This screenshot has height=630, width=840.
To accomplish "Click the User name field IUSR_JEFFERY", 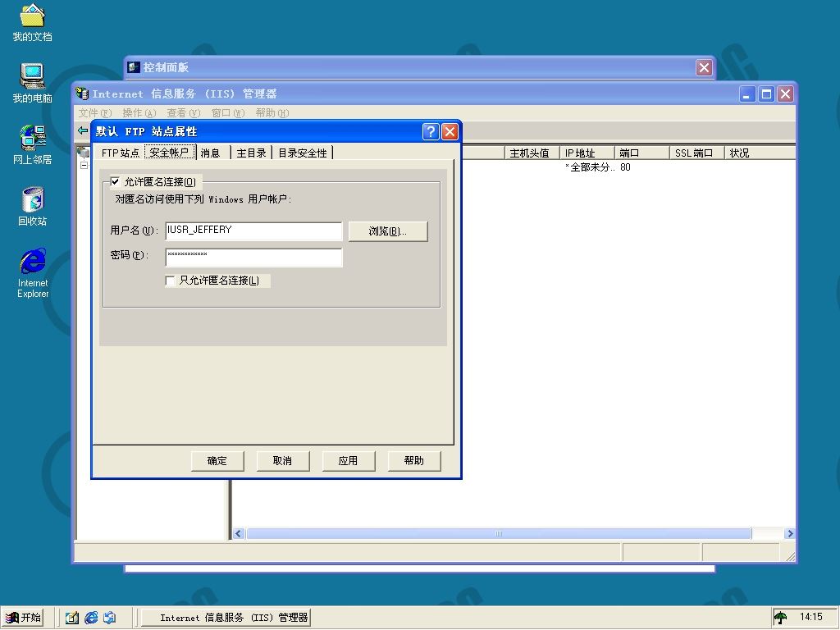I will click(x=253, y=231).
